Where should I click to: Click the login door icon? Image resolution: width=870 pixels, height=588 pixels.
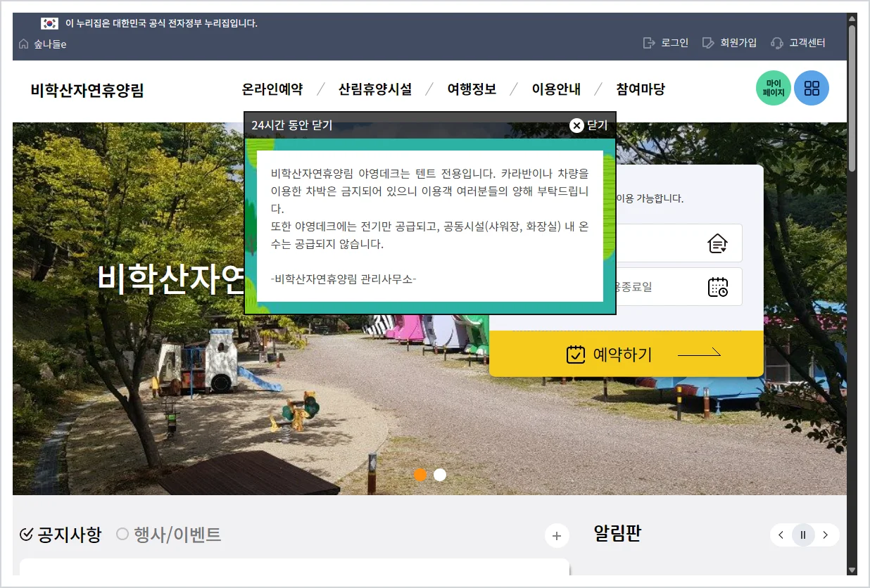649,43
